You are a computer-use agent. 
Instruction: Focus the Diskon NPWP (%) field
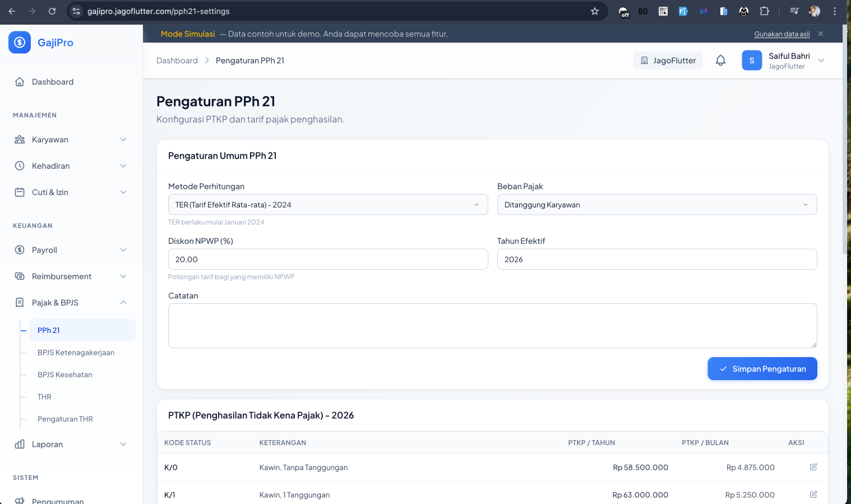(328, 260)
